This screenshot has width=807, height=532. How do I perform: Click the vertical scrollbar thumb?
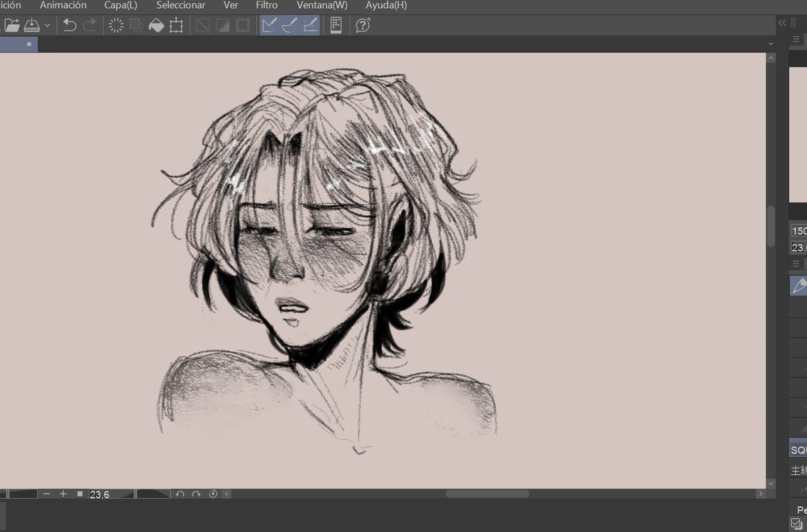tap(771, 227)
